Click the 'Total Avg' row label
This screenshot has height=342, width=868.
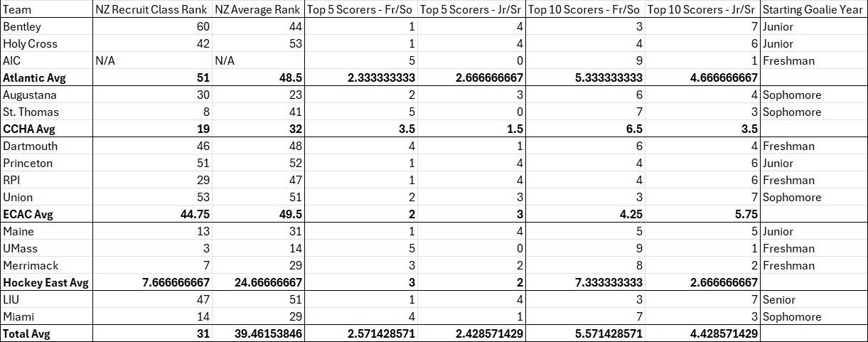pos(46,333)
